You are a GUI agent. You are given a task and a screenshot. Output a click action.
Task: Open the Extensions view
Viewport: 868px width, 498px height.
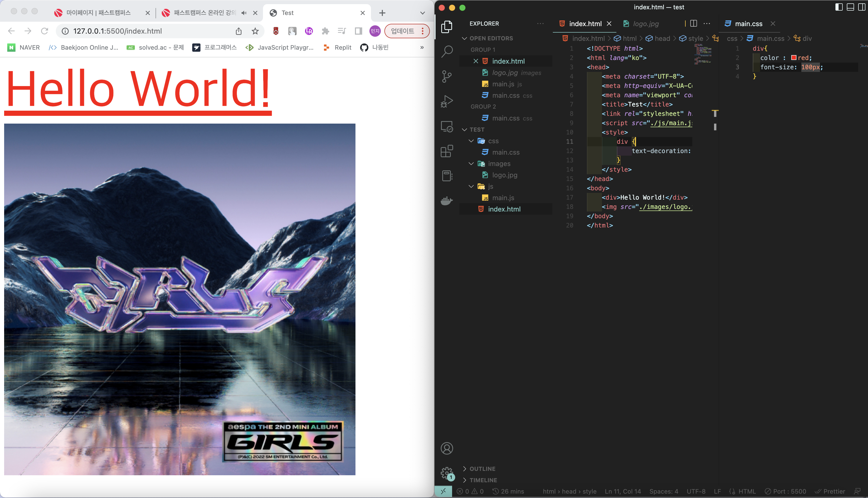(447, 151)
